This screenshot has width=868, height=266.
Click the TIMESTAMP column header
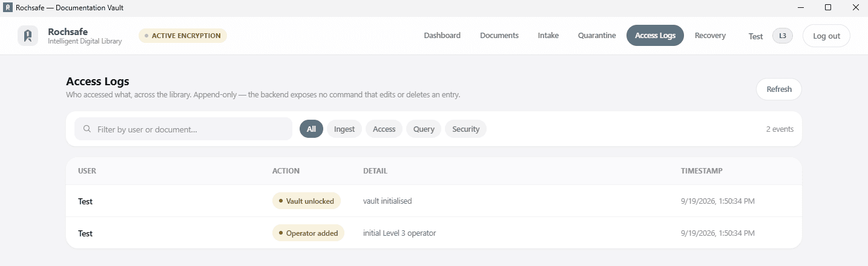[x=702, y=171]
